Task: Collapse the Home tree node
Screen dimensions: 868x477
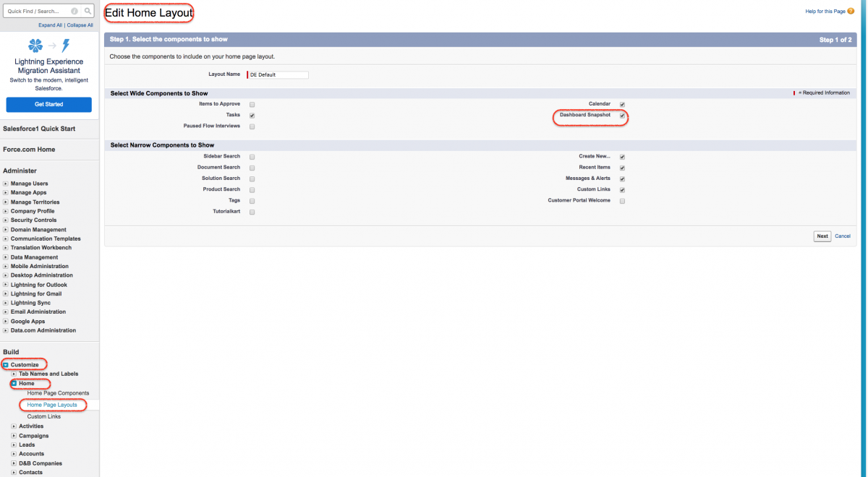Action: pyautogui.click(x=14, y=384)
